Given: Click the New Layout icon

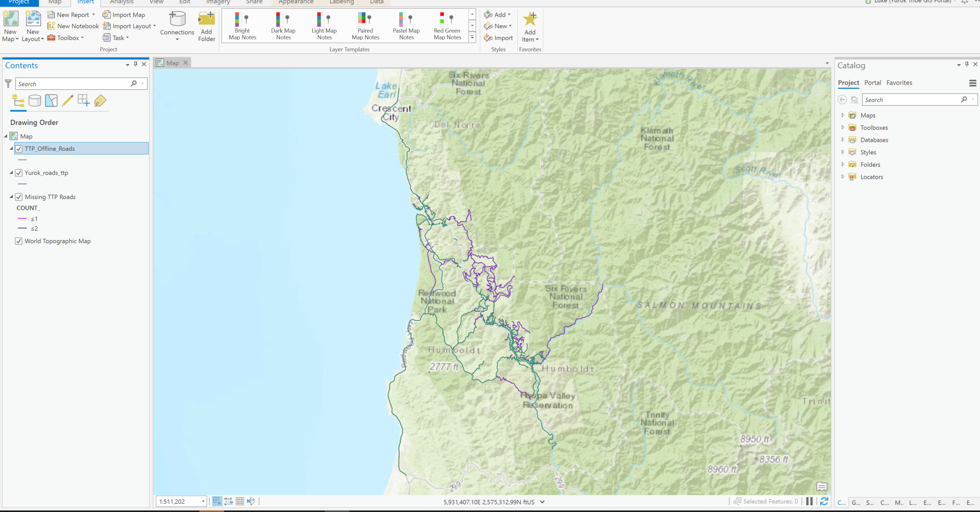Looking at the screenshot, I should click(33, 19).
